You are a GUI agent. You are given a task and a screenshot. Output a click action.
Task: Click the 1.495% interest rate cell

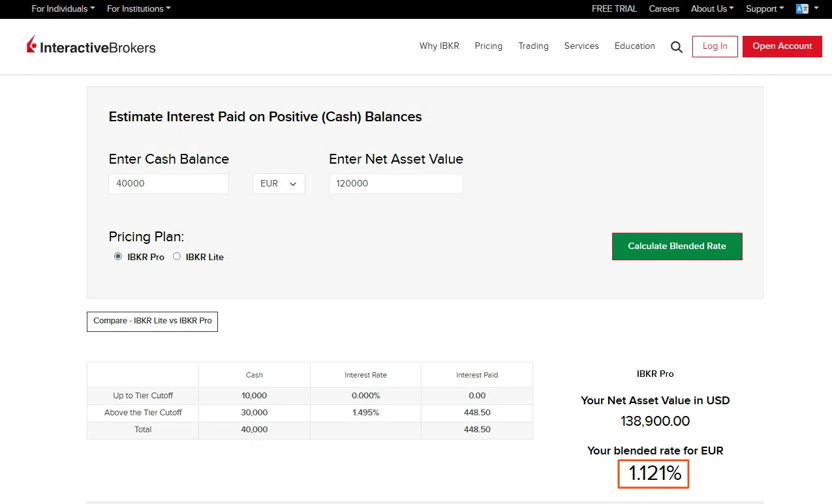365,413
